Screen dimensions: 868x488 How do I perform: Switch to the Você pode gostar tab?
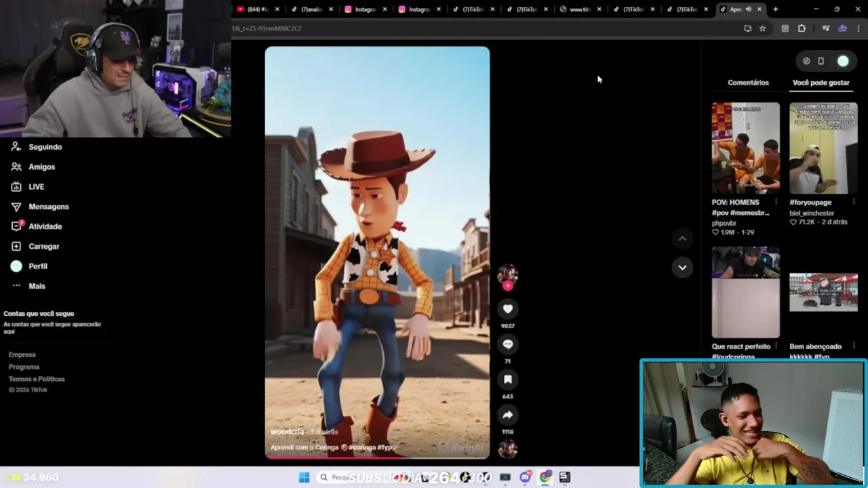pyautogui.click(x=821, y=83)
